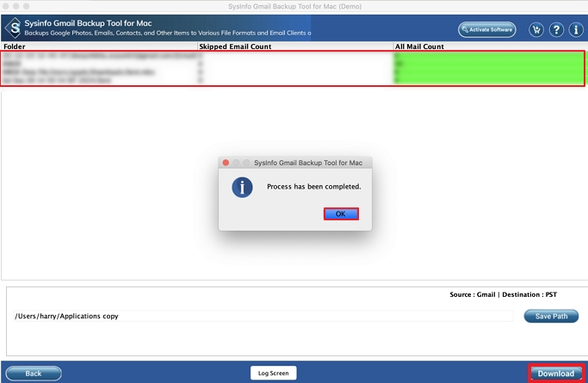Click the save path input field
This screenshot has width=588, height=383.
263,316
